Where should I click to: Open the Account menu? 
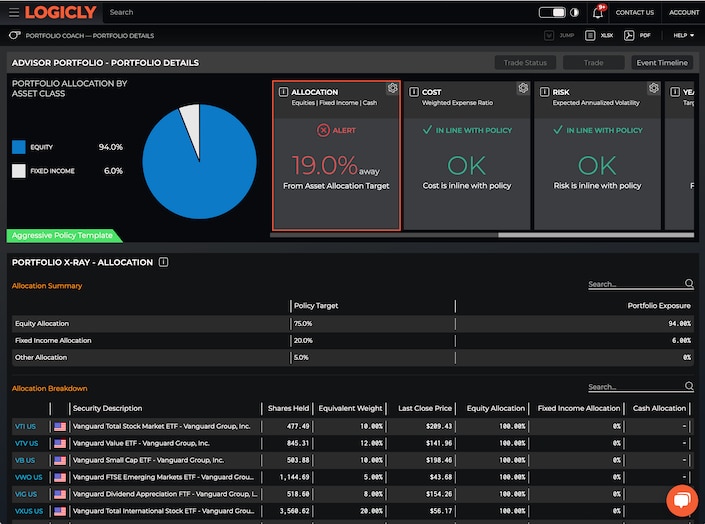(x=683, y=13)
